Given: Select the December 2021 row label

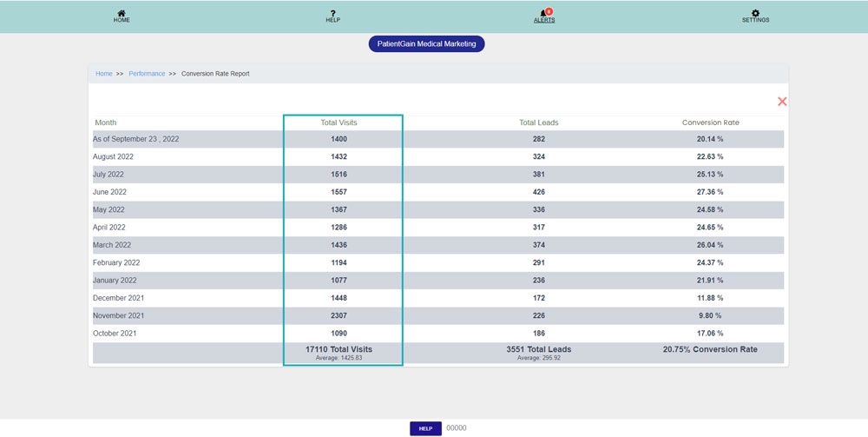Looking at the screenshot, I should 118,298.
